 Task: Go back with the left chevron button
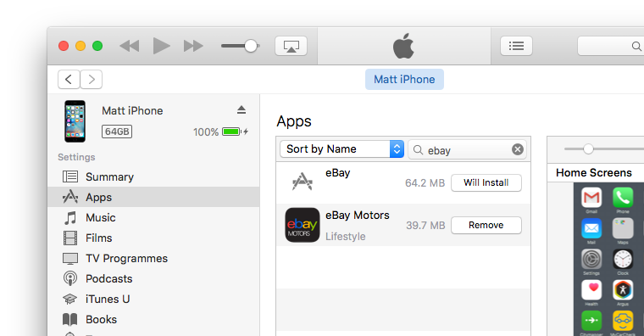click(x=69, y=80)
